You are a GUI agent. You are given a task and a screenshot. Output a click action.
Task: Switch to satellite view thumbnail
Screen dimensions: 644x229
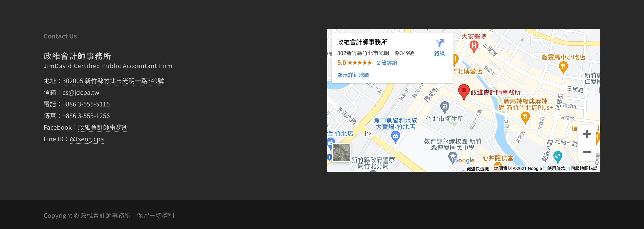coord(341,152)
